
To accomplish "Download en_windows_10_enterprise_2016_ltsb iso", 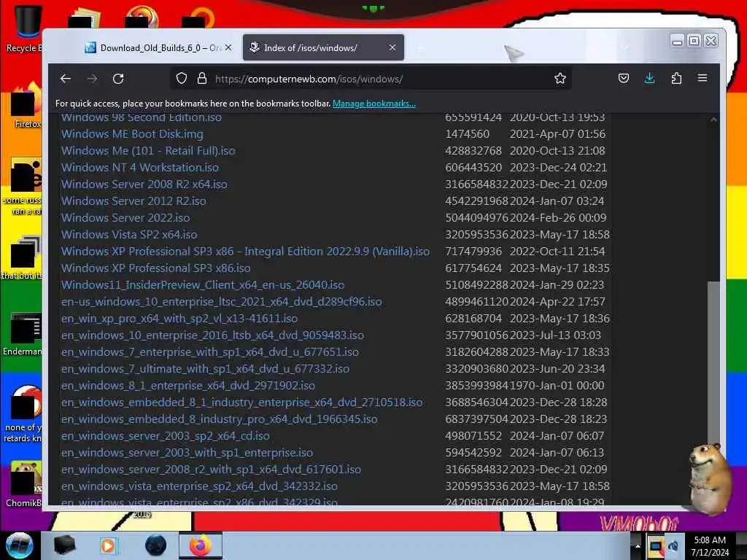I will coord(212,335).
